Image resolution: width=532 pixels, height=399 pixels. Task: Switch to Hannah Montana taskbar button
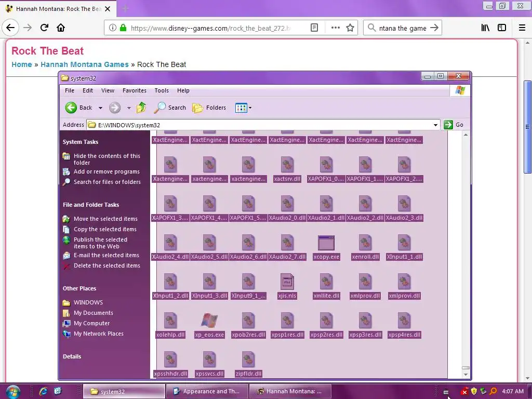pos(290,391)
